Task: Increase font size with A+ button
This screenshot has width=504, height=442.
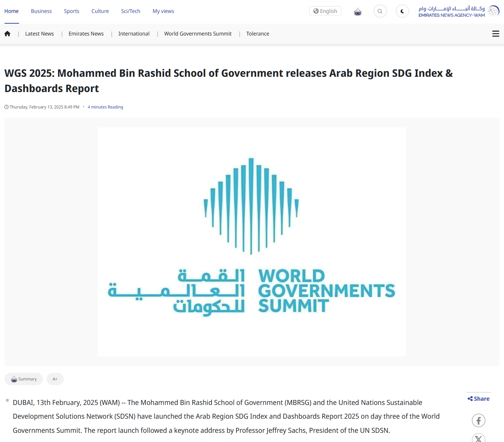Action: (55, 379)
